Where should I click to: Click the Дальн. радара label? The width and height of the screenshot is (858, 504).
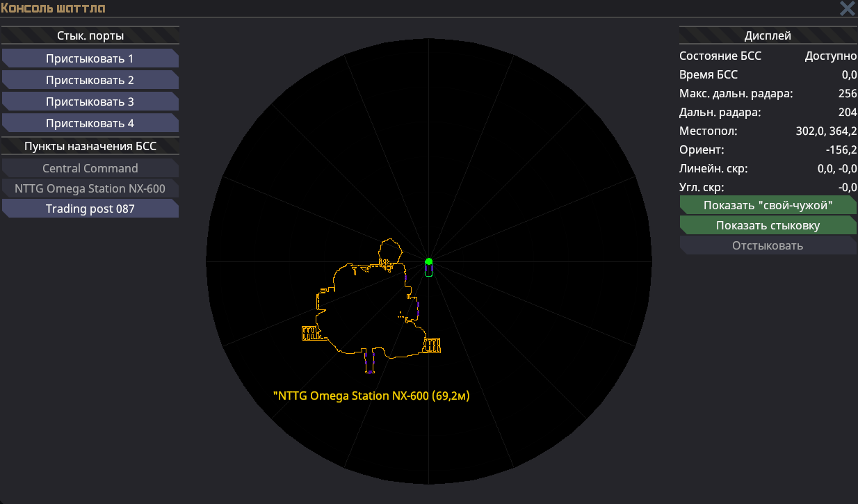coord(720,112)
